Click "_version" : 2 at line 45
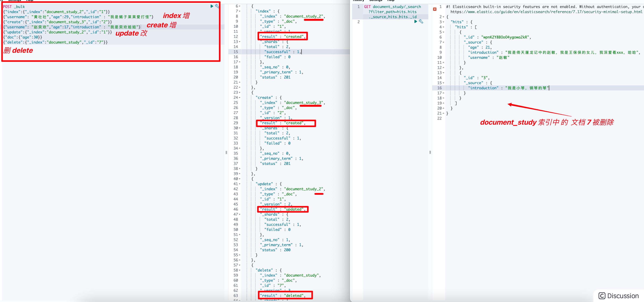The image size is (644, 302). (276, 204)
